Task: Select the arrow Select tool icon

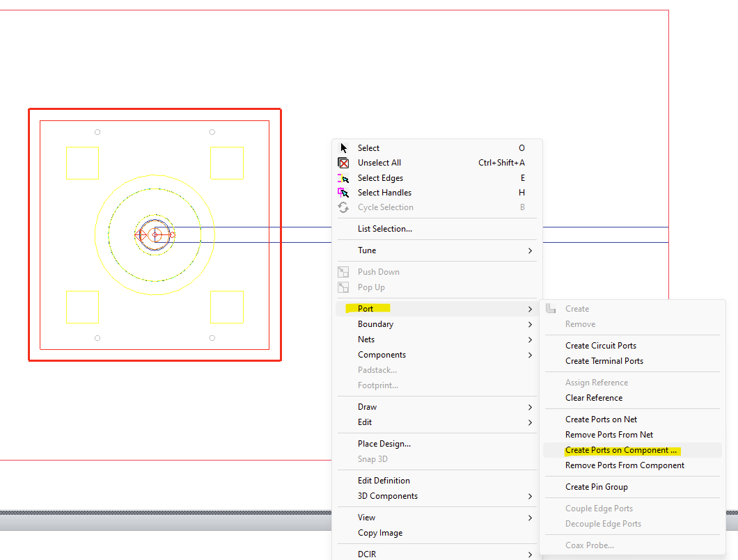Action: point(343,147)
